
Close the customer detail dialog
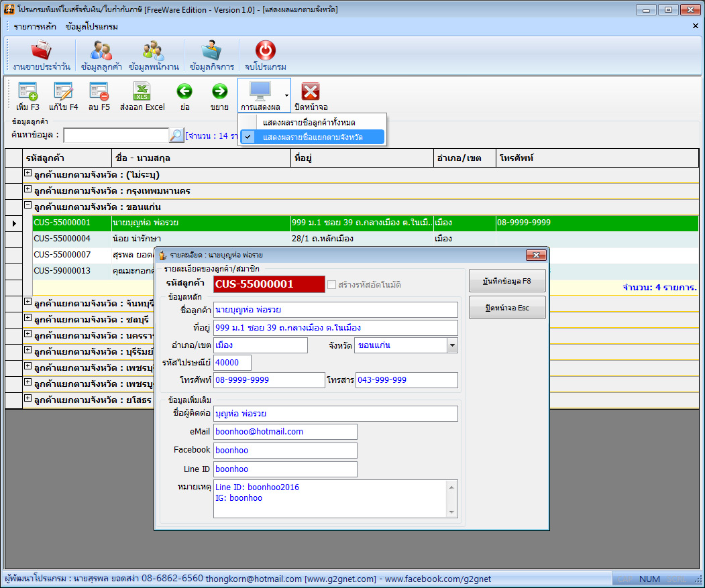536,255
